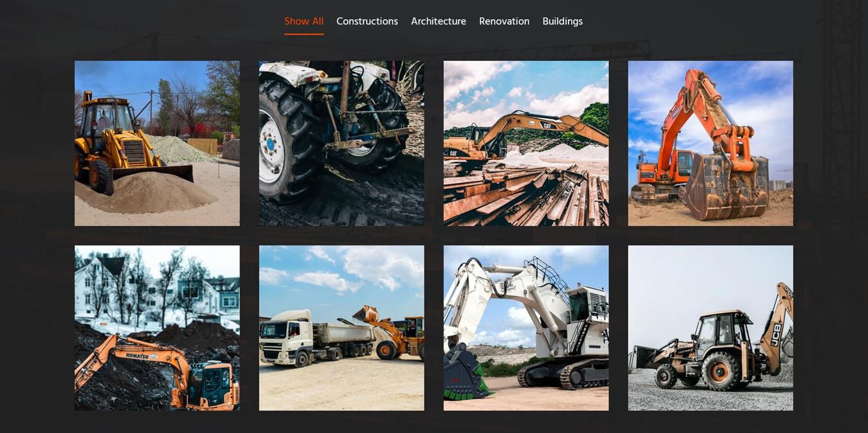Open the Komatsu excavator with snowy houses photo
868x433 pixels.
point(157,327)
